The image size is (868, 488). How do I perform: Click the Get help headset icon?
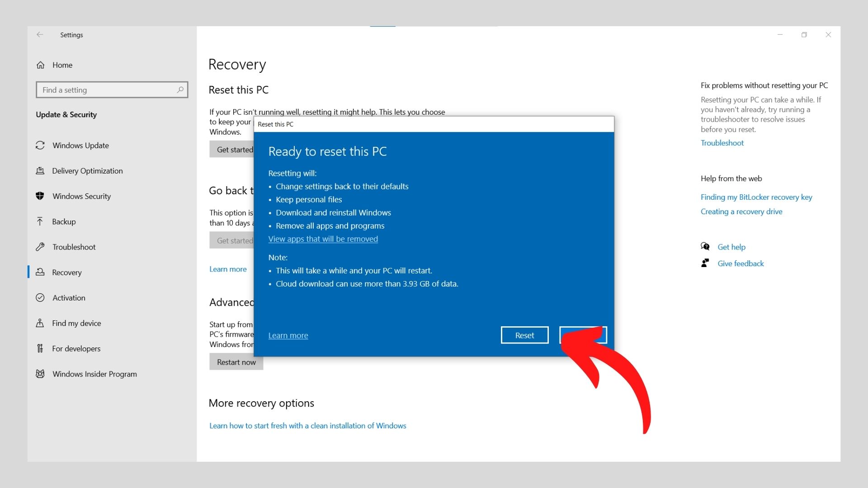(705, 247)
